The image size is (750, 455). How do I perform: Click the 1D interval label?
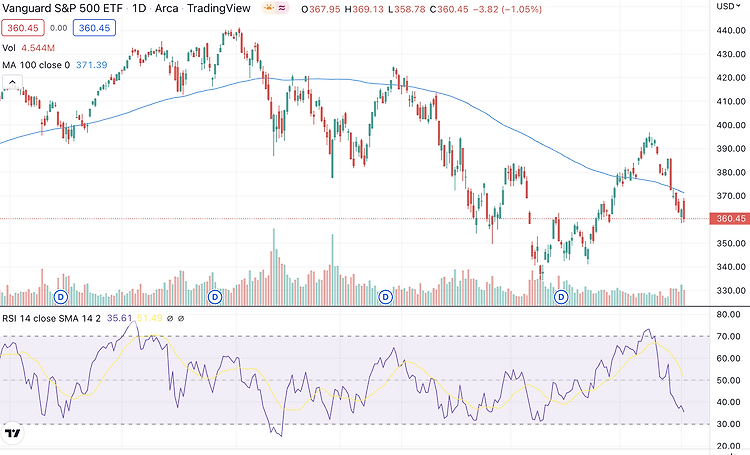[x=139, y=8]
